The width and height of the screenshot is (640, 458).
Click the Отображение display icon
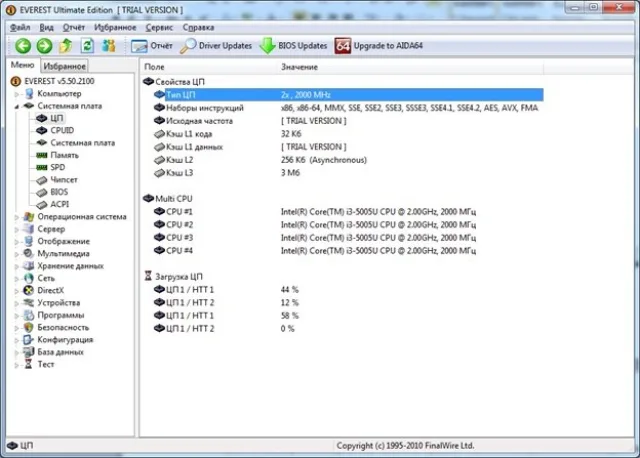pyautogui.click(x=29, y=241)
